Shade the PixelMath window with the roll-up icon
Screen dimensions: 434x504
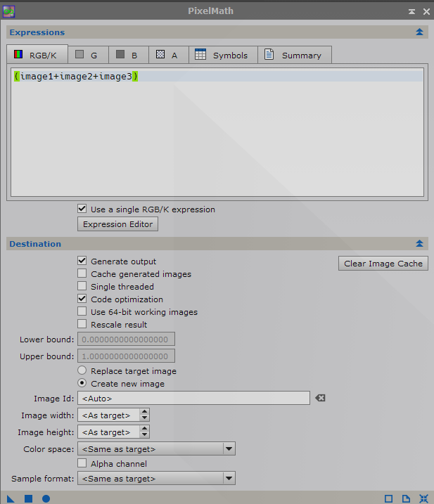click(x=411, y=11)
